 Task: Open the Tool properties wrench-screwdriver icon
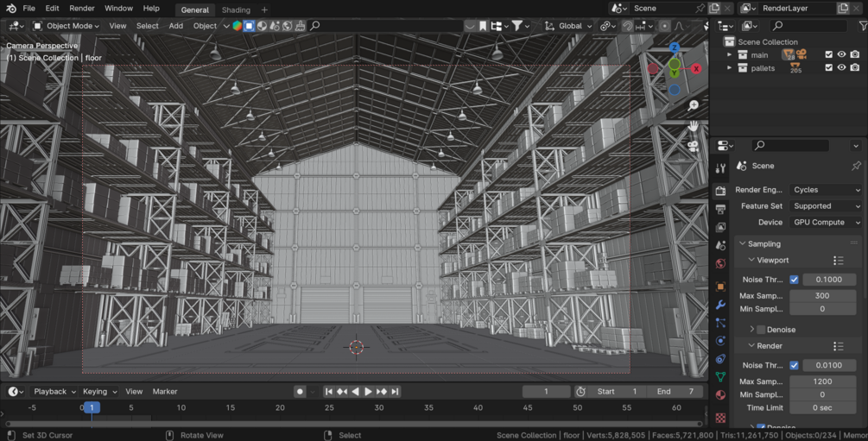[720, 169]
